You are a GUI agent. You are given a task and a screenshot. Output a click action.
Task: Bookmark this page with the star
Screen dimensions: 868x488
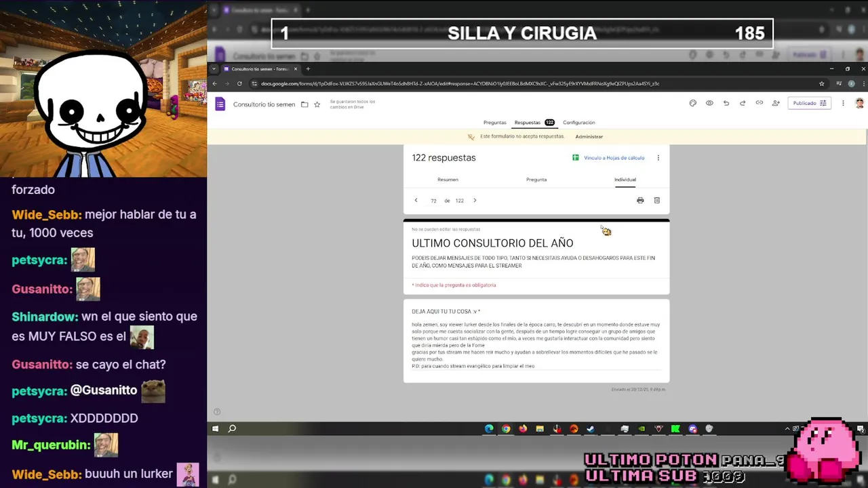821,83
